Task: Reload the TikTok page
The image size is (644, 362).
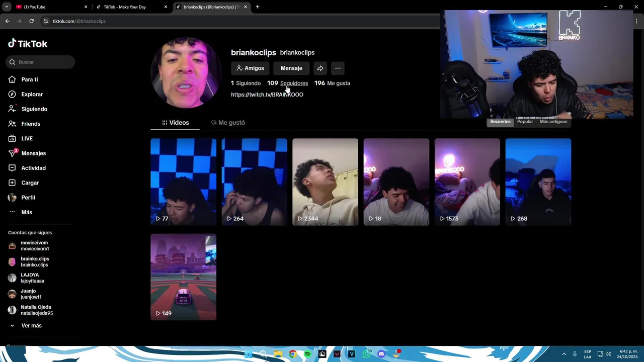Action: coord(31,21)
